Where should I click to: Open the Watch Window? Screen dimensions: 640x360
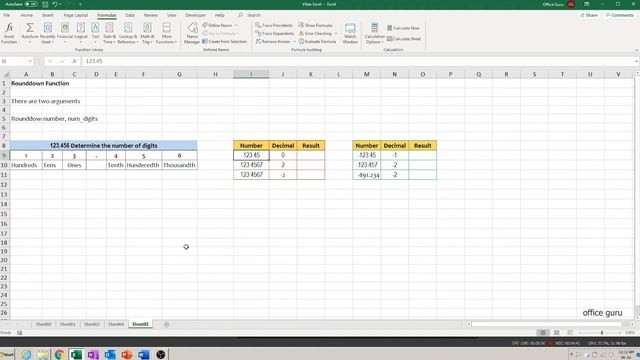(350, 33)
